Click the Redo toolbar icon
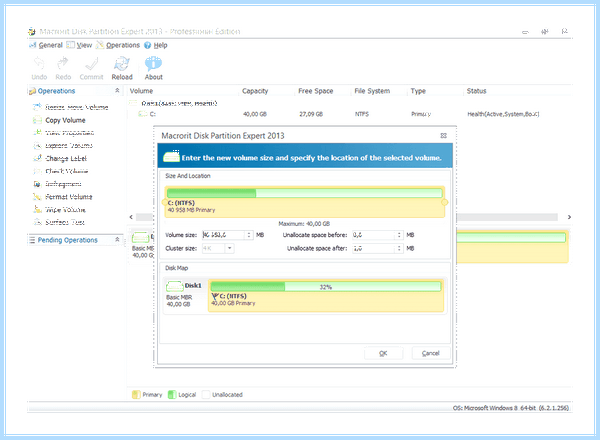 [x=63, y=64]
